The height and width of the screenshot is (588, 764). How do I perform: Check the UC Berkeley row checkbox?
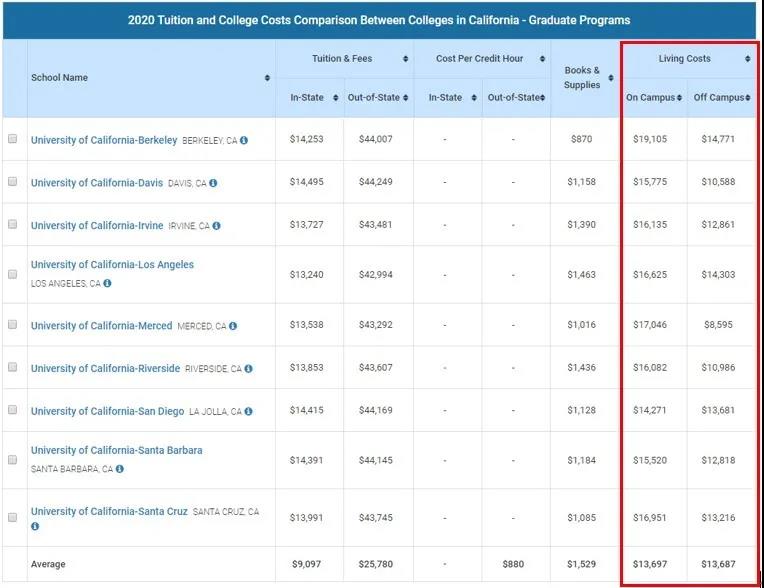click(x=13, y=139)
